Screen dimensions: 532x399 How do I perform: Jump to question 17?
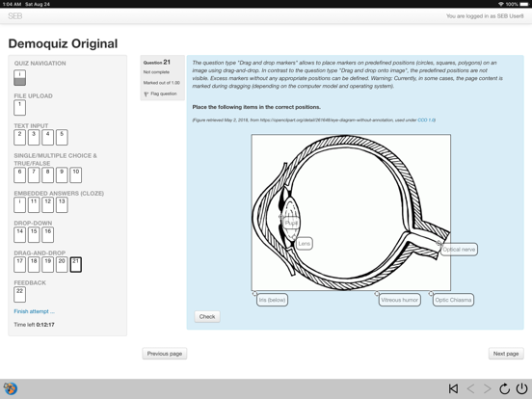tap(19, 265)
